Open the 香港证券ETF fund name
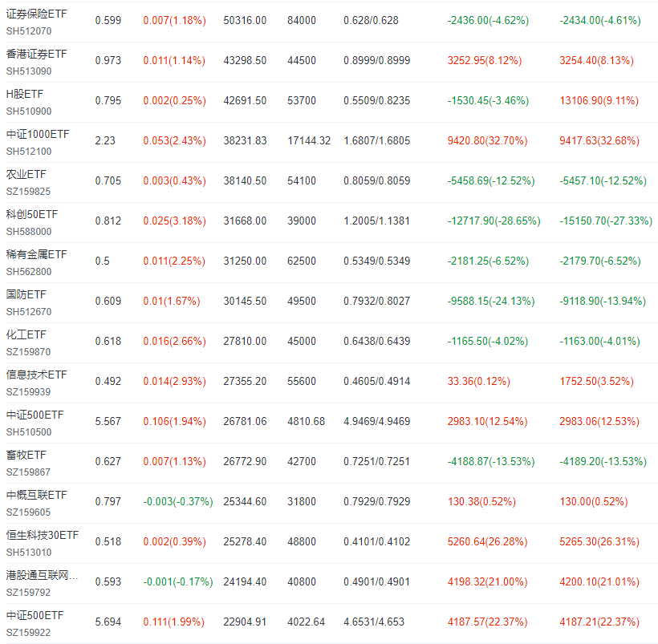 click(36, 54)
